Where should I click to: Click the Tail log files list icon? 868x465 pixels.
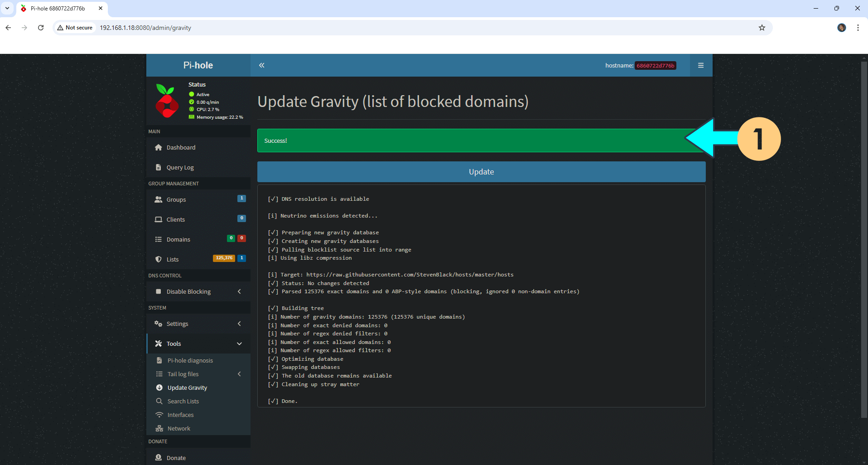(x=159, y=374)
